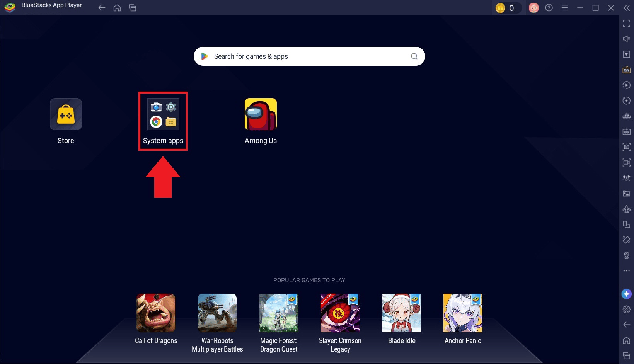Click the War Robots Multiplayer Battles label
The image size is (634, 364).
(x=217, y=345)
